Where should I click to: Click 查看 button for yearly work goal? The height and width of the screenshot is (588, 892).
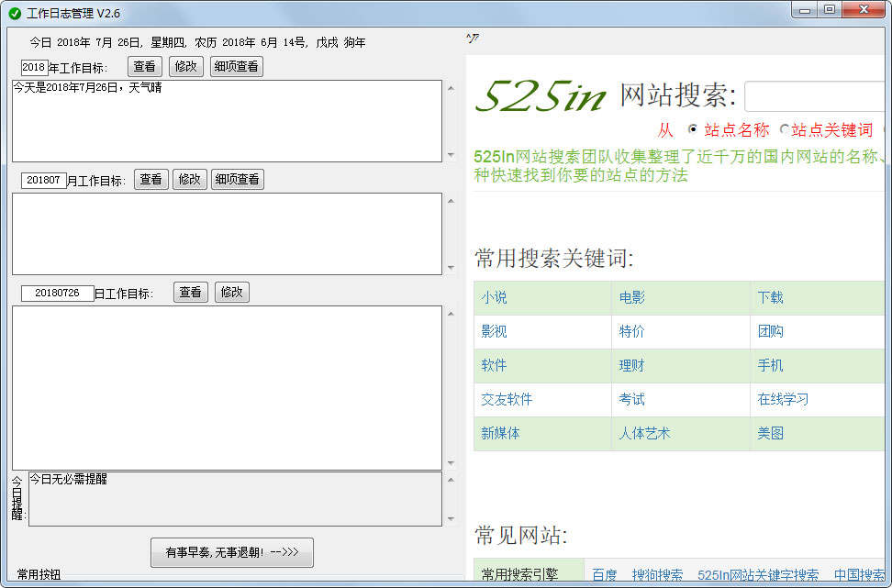[144, 67]
